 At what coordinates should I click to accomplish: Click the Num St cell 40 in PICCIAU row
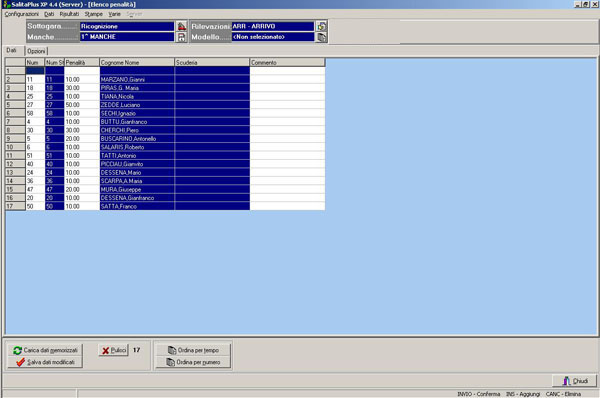55,164
